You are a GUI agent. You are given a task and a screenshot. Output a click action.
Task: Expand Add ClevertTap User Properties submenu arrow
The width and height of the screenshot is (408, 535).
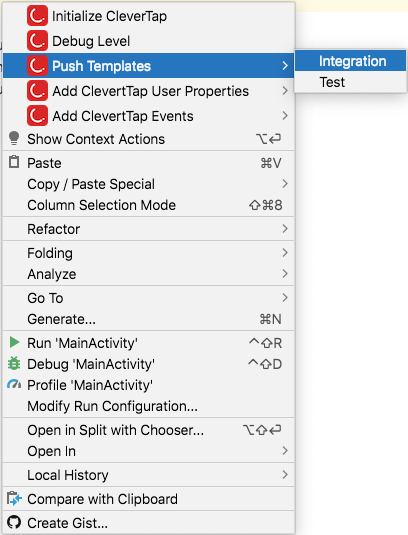pos(285,91)
